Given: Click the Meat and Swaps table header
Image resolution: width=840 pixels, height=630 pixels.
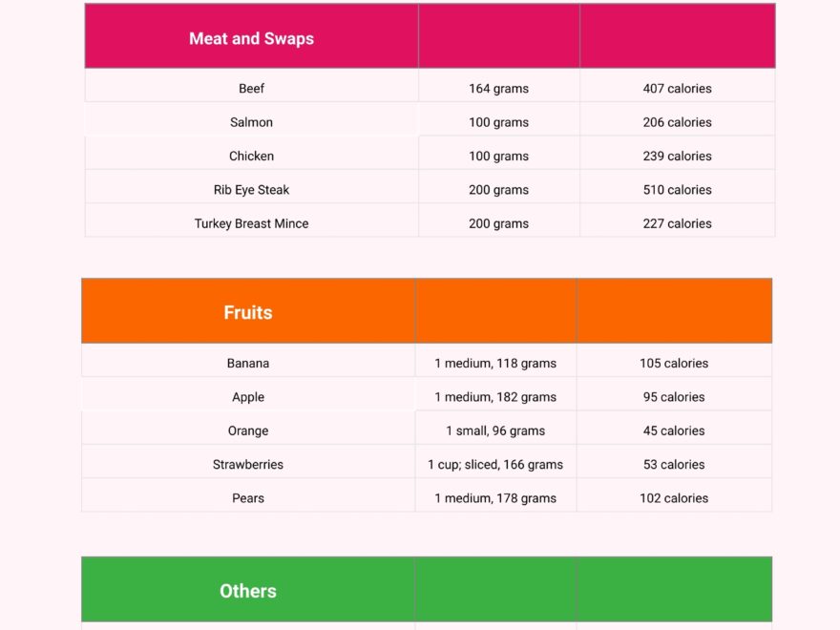Looking at the screenshot, I should 251,38.
